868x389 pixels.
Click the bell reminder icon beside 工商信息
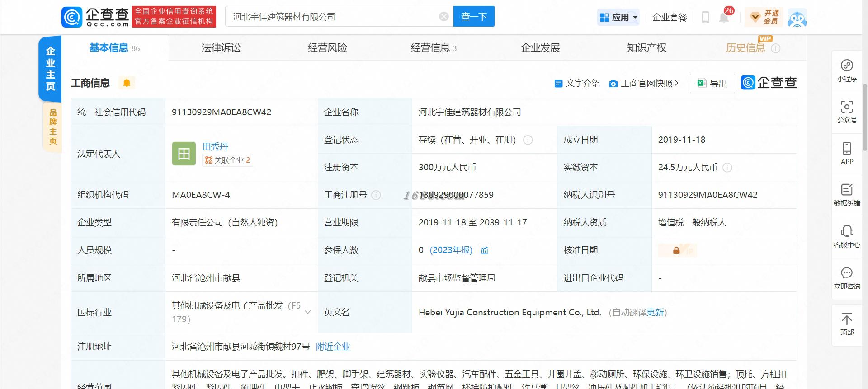(x=127, y=83)
